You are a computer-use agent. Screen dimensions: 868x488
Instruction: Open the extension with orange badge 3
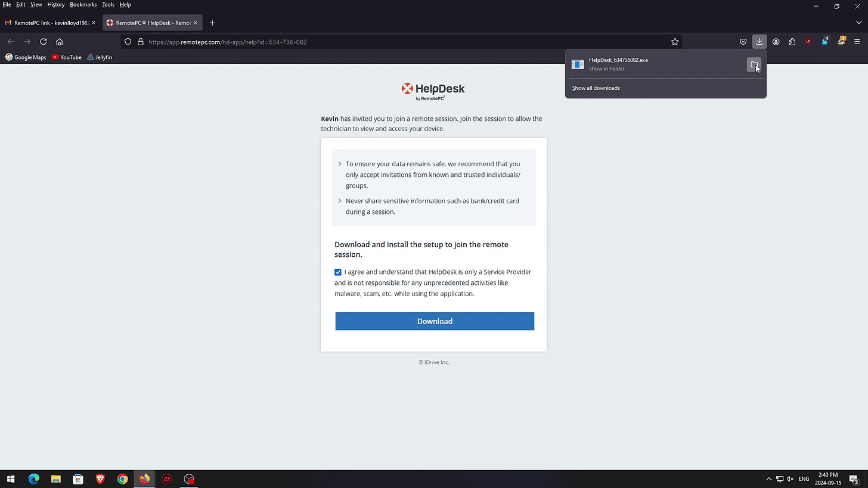coord(841,42)
